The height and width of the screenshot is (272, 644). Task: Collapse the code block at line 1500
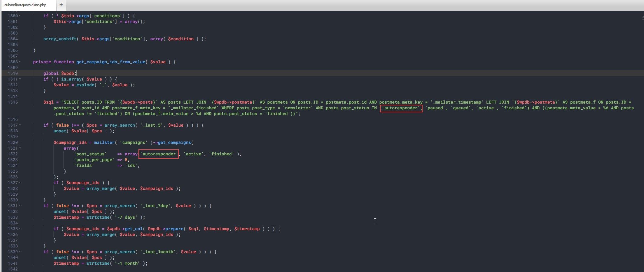pos(20,16)
